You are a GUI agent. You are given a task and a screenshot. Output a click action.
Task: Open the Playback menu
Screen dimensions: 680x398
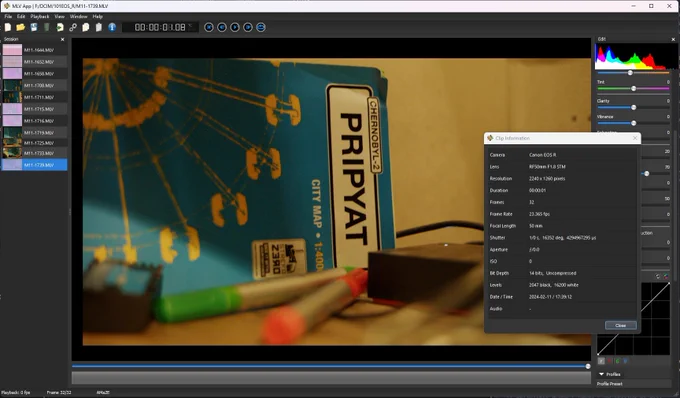40,16
